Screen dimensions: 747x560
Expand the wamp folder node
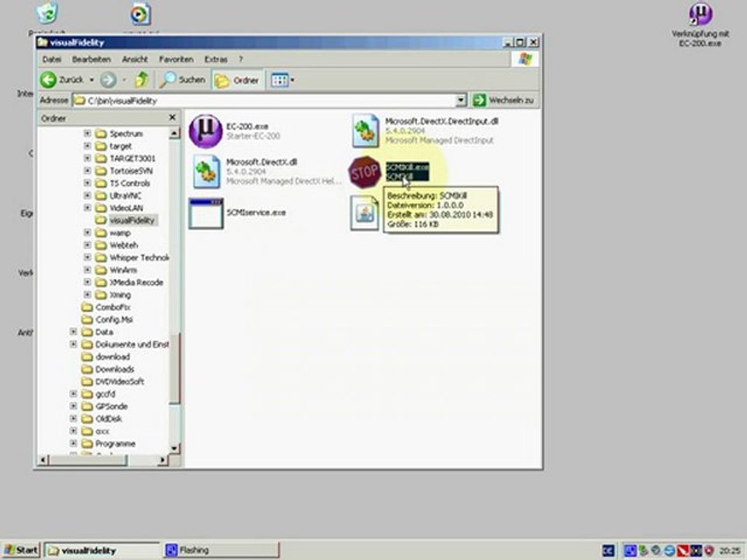[87, 233]
